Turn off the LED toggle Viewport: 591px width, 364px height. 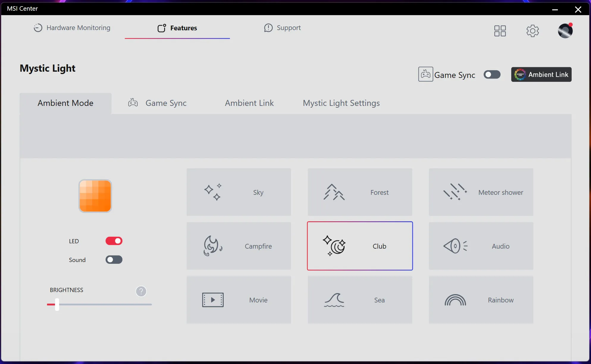[114, 241]
